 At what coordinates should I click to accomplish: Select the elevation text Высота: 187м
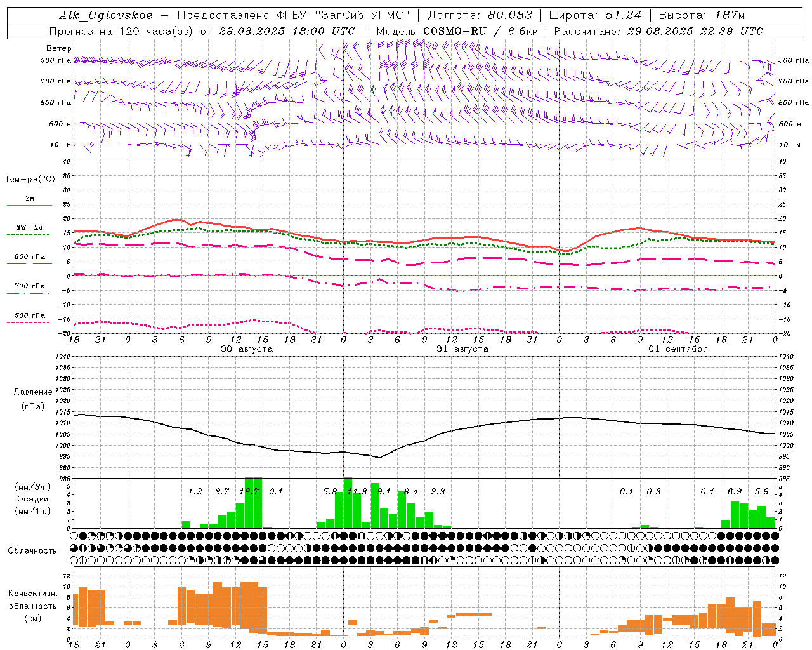click(702, 15)
